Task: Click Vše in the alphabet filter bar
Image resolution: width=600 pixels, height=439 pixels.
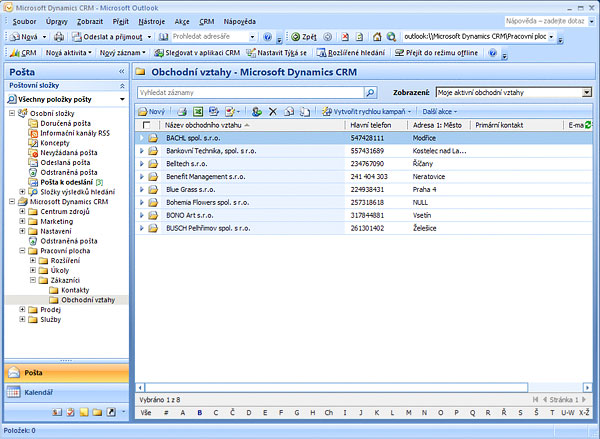Action: click(146, 412)
